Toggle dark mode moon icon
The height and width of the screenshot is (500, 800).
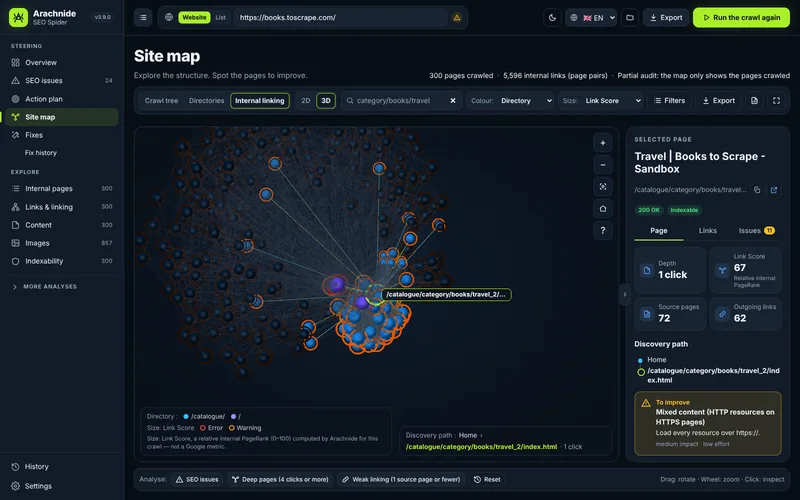(x=552, y=17)
